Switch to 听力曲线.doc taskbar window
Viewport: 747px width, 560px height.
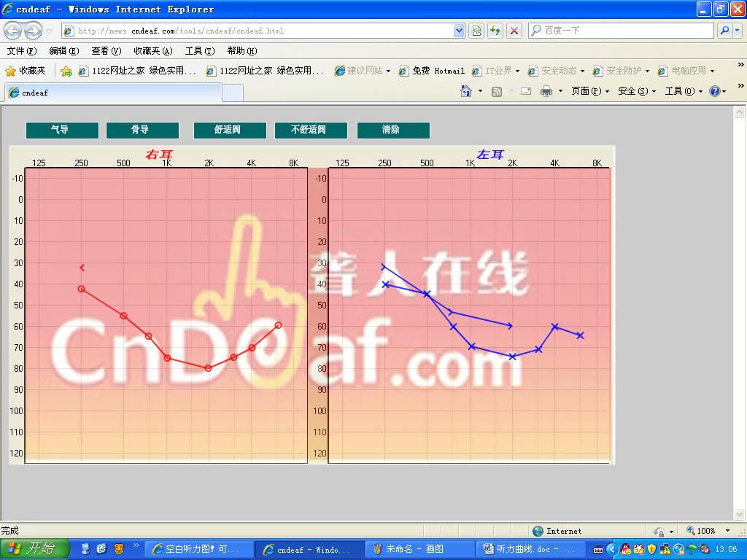point(531,550)
